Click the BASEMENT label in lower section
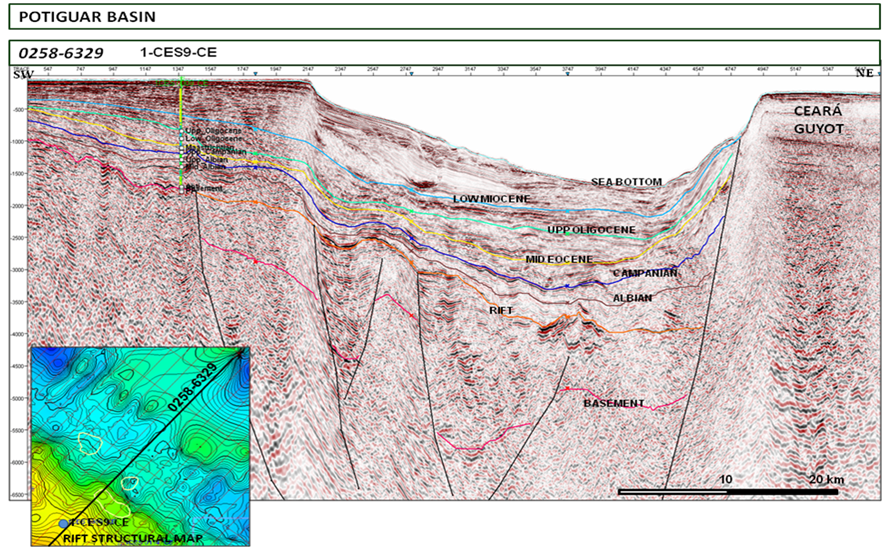Screen dimensions: 888x551 (614, 403)
